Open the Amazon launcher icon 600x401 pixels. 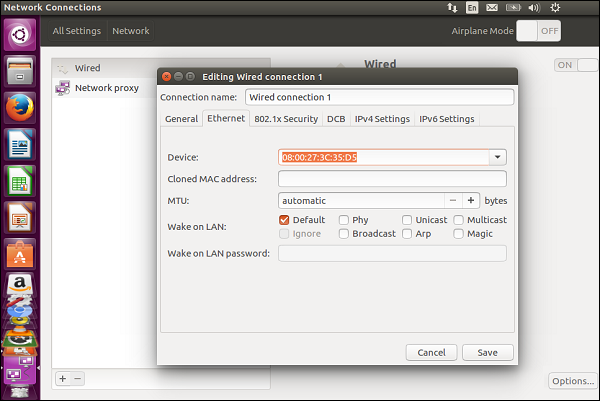pyautogui.click(x=21, y=290)
